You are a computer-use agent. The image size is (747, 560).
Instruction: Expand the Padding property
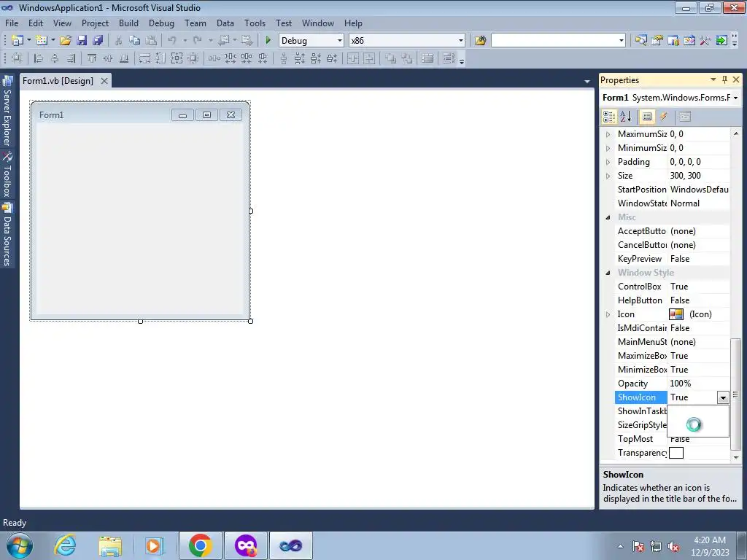click(x=608, y=162)
